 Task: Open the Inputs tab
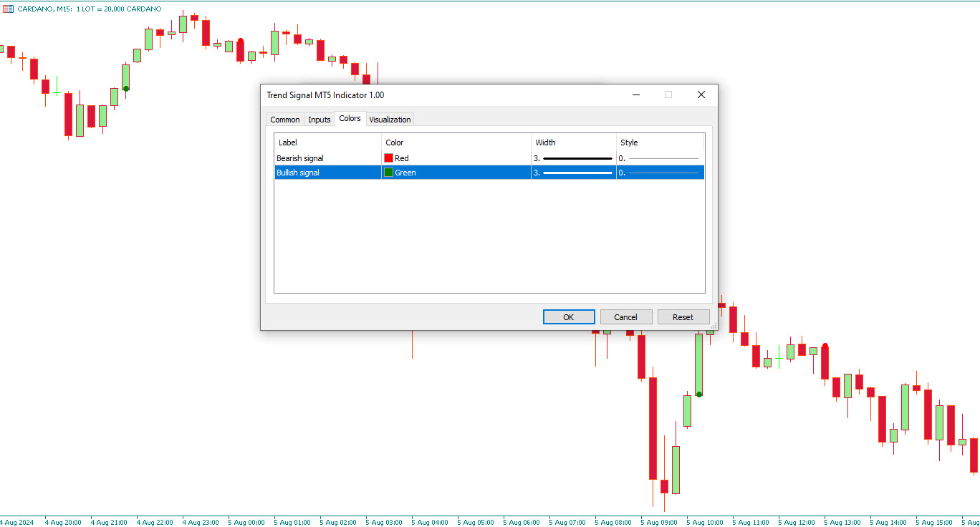(320, 120)
